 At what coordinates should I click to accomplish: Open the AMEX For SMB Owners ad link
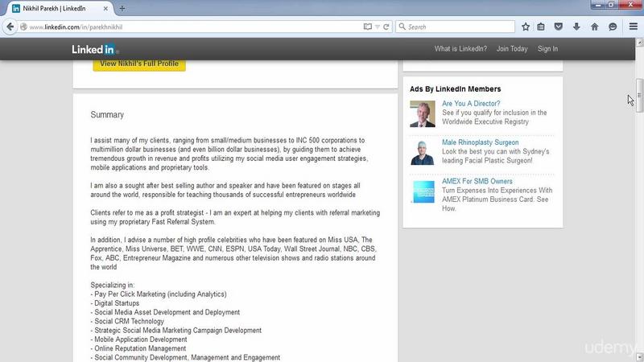477,181
